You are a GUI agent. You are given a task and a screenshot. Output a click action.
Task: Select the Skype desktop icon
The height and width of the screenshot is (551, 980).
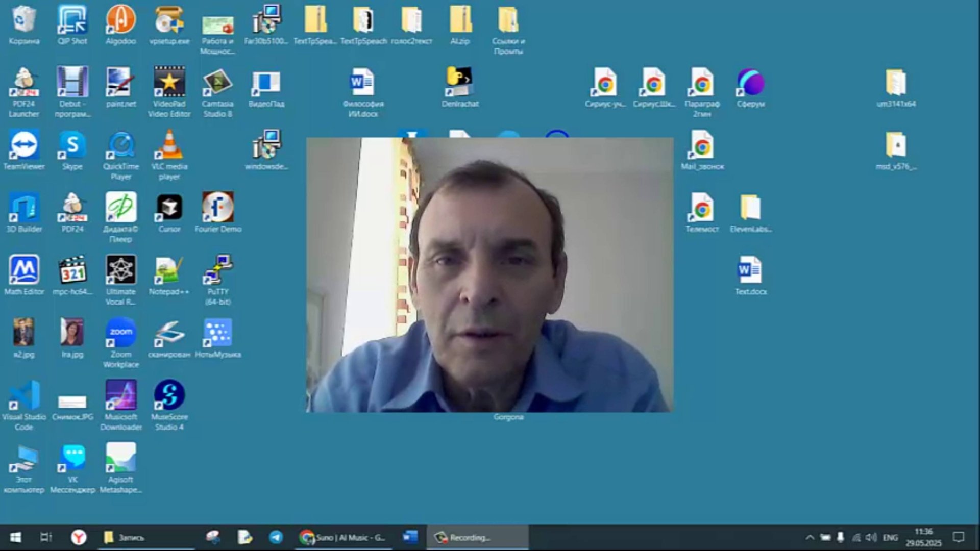72,145
